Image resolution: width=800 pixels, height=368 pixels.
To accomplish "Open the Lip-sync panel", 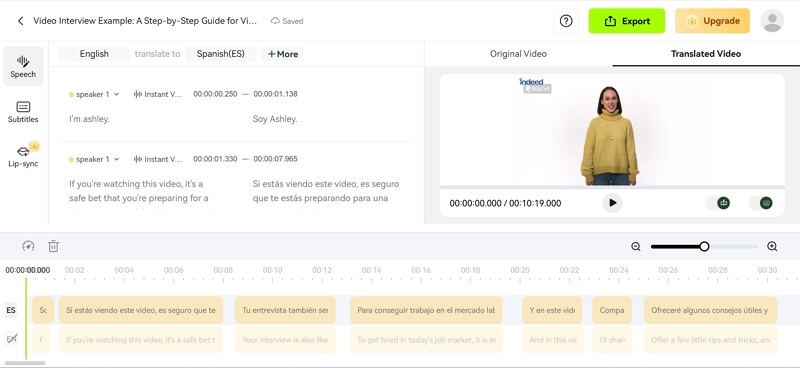I will pyautogui.click(x=23, y=156).
